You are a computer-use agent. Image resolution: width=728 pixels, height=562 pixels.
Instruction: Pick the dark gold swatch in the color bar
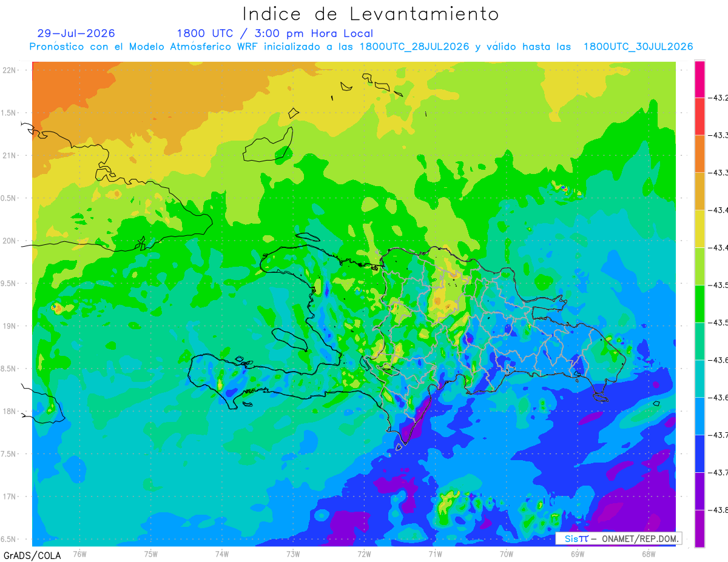point(699,192)
